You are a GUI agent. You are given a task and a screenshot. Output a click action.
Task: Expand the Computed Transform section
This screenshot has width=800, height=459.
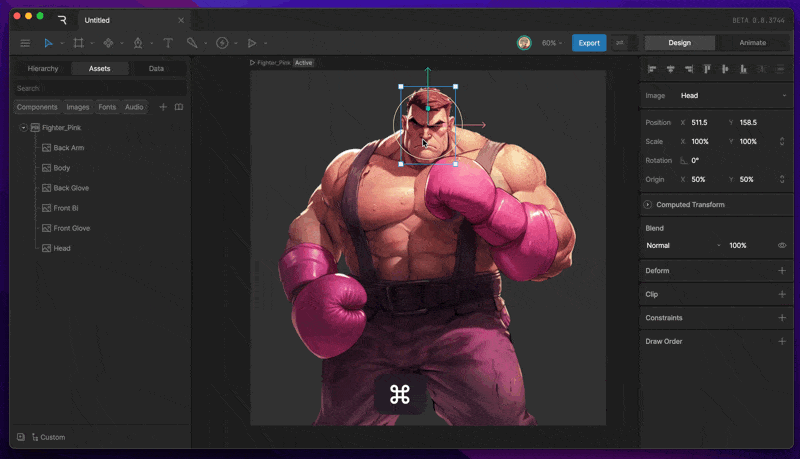[x=648, y=205]
